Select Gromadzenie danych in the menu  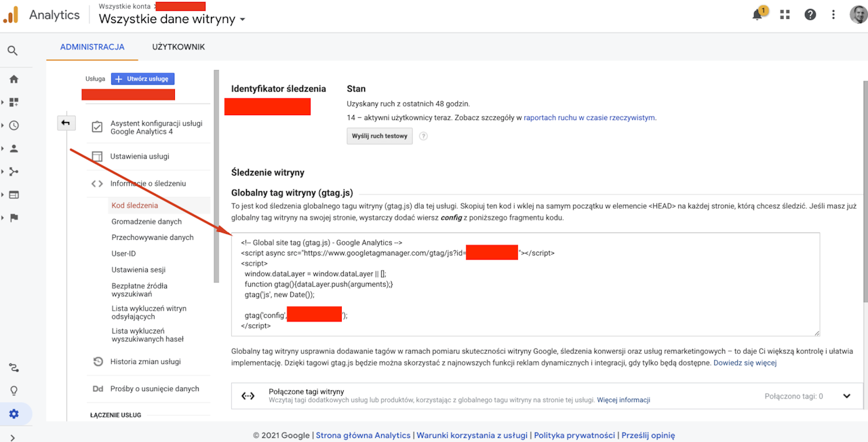coord(146,222)
